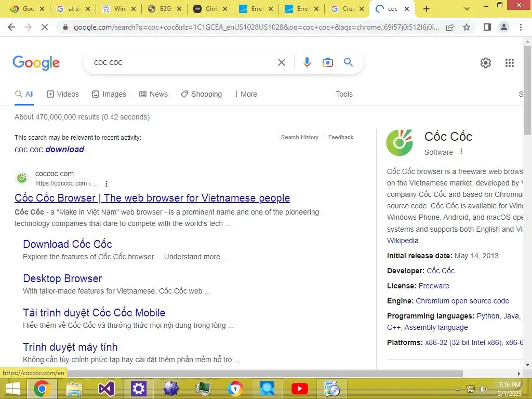Image resolution: width=532 pixels, height=399 pixels.
Task: Go back to the previous page
Action: click(x=11, y=27)
